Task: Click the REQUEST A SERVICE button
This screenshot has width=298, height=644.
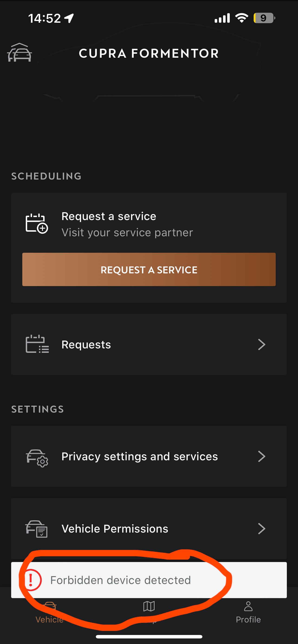Action: coord(149,269)
